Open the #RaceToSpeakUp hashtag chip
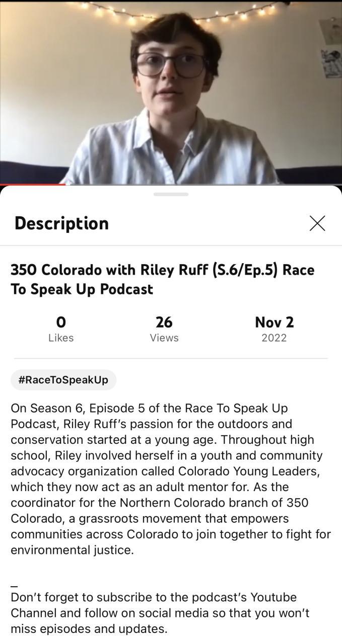Image resolution: width=342 pixels, height=644 pixels. [63, 380]
